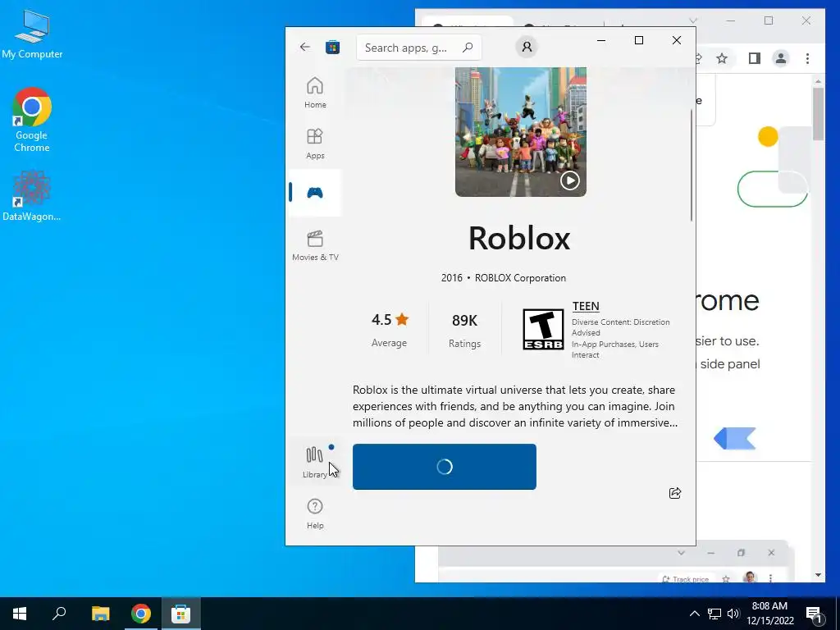The width and height of the screenshot is (840, 630).
Task: Open the Windows Start menu
Action: click(x=20, y=614)
